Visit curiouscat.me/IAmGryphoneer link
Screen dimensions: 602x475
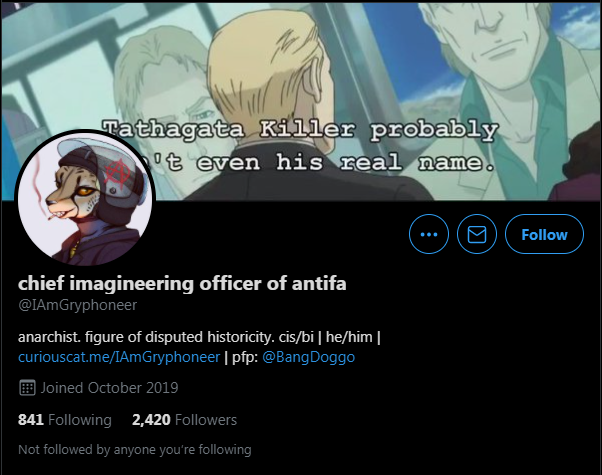click(119, 357)
